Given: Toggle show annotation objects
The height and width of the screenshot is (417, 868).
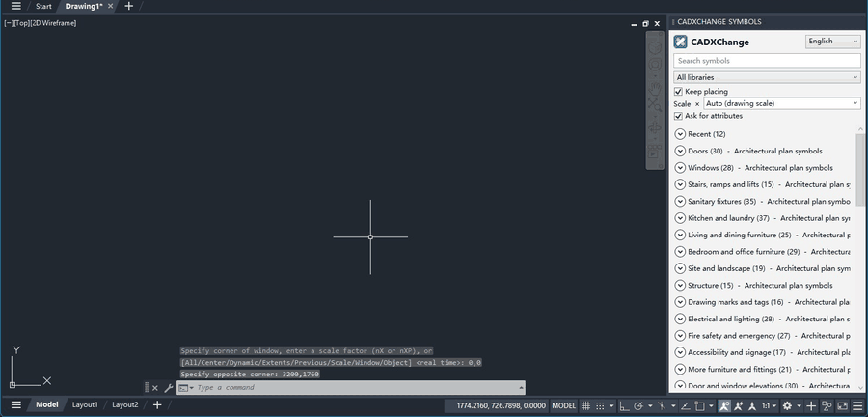Looking at the screenshot, I should [x=724, y=406].
